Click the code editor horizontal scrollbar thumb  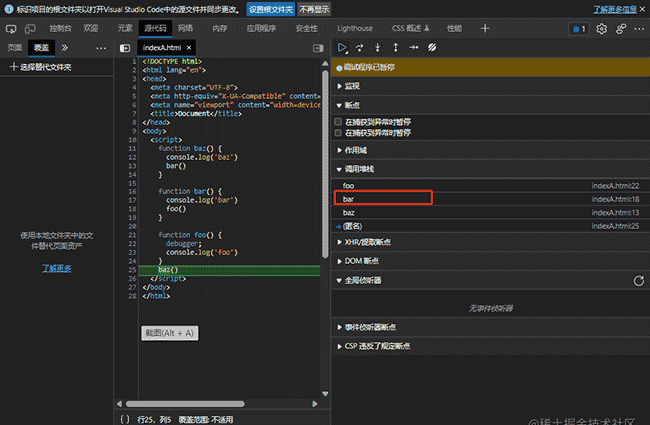[185, 403]
